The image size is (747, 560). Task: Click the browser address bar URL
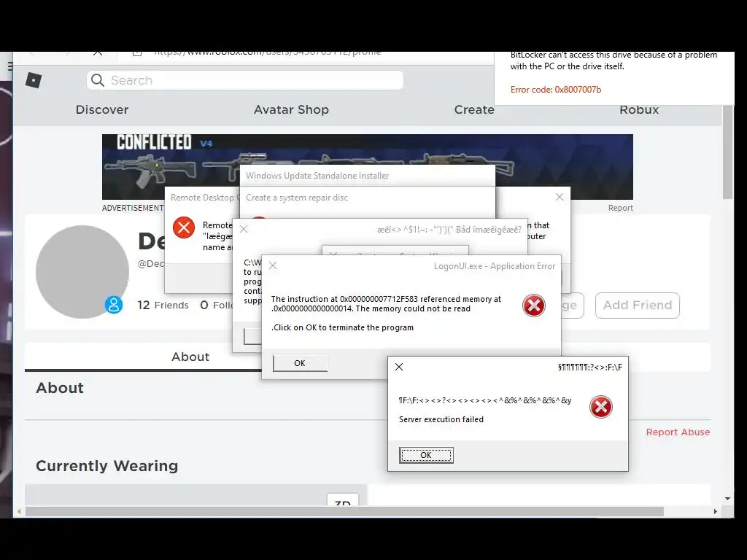(267, 52)
